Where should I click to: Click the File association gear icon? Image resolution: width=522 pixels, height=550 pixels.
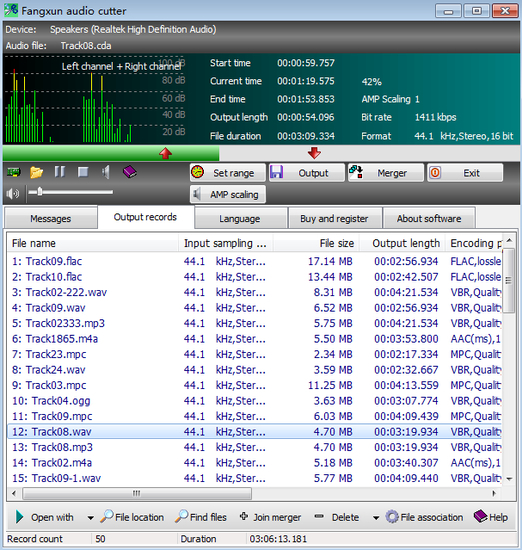392,517
